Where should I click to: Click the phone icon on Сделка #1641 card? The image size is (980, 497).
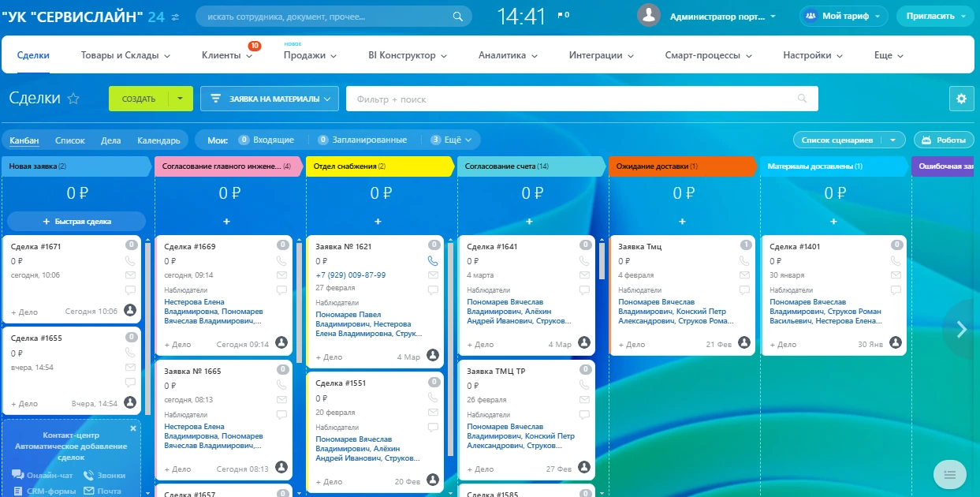pyautogui.click(x=584, y=260)
